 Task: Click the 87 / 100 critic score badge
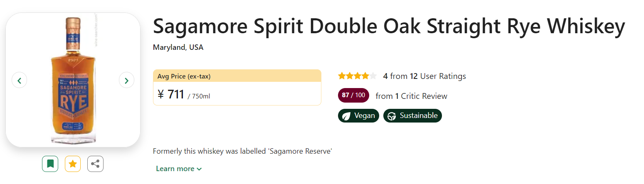[x=353, y=96]
